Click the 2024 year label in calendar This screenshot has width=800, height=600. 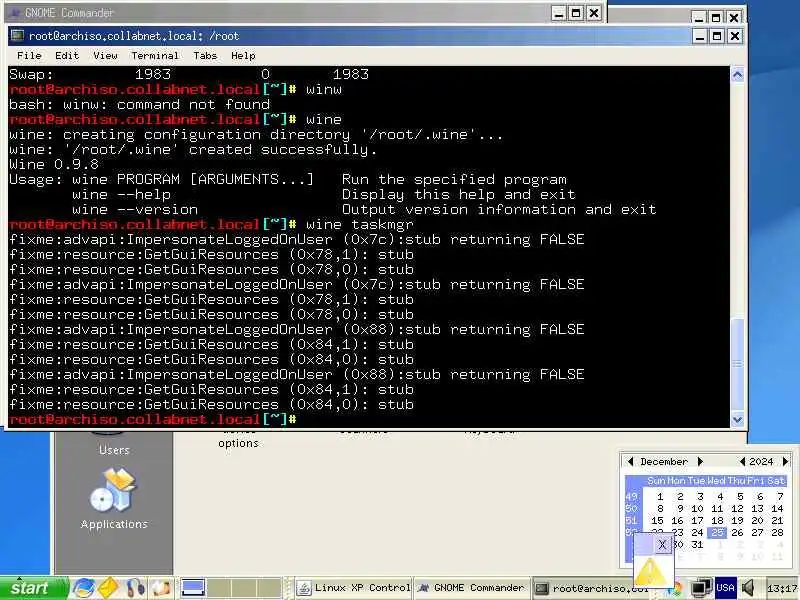[761, 462]
